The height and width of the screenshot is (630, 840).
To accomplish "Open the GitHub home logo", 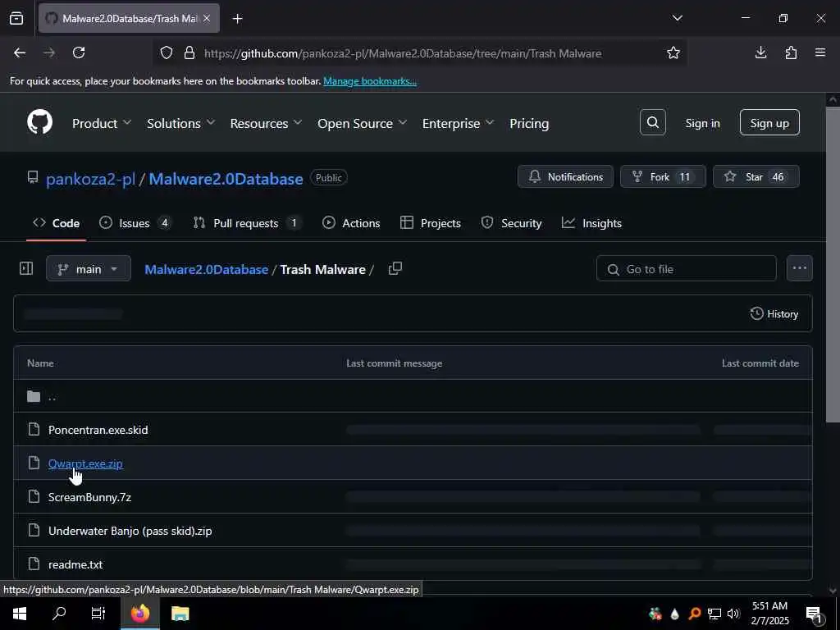I will (x=39, y=123).
